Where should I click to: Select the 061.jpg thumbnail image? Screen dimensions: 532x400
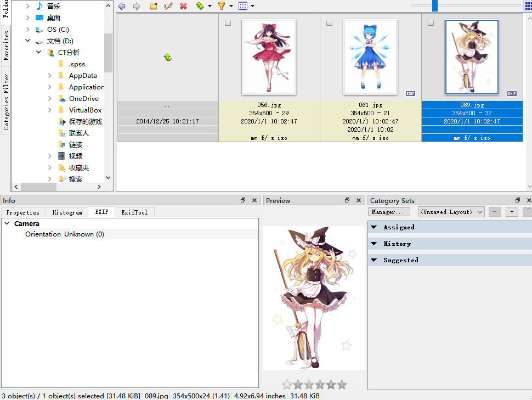pyautogui.click(x=370, y=57)
